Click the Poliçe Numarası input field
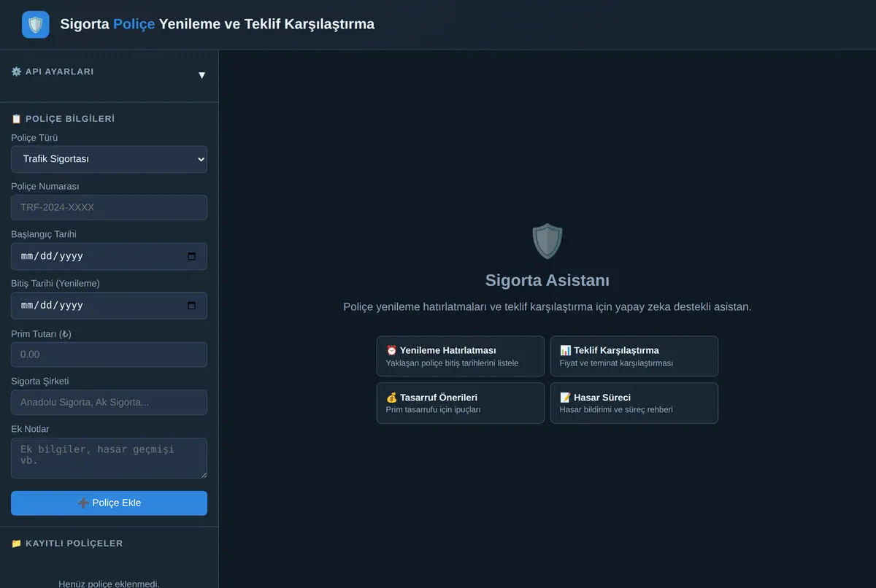Screen dimensions: 876x588 click(x=109, y=207)
